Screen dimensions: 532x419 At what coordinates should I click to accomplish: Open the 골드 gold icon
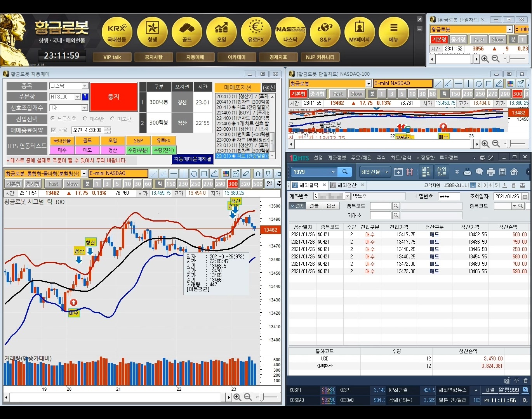187,33
